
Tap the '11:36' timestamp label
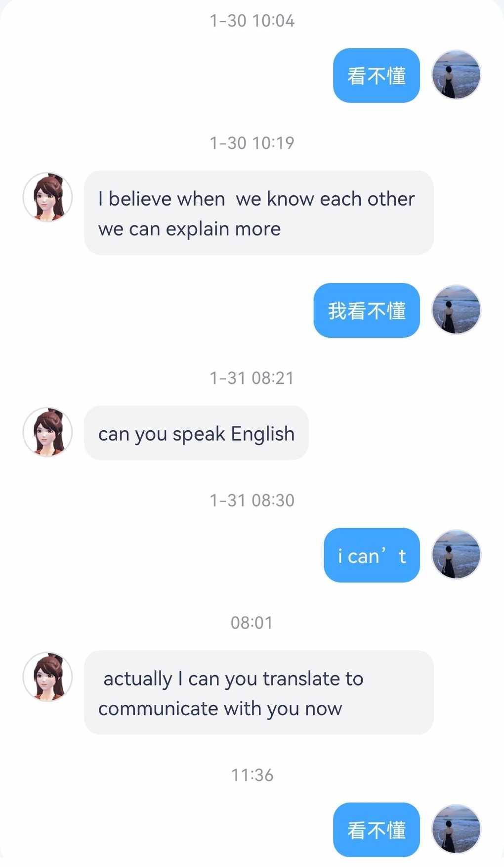[252, 775]
